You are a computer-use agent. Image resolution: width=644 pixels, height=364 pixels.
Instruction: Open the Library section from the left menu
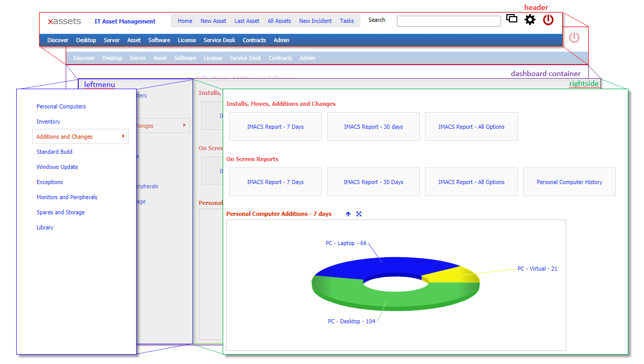coord(45,227)
